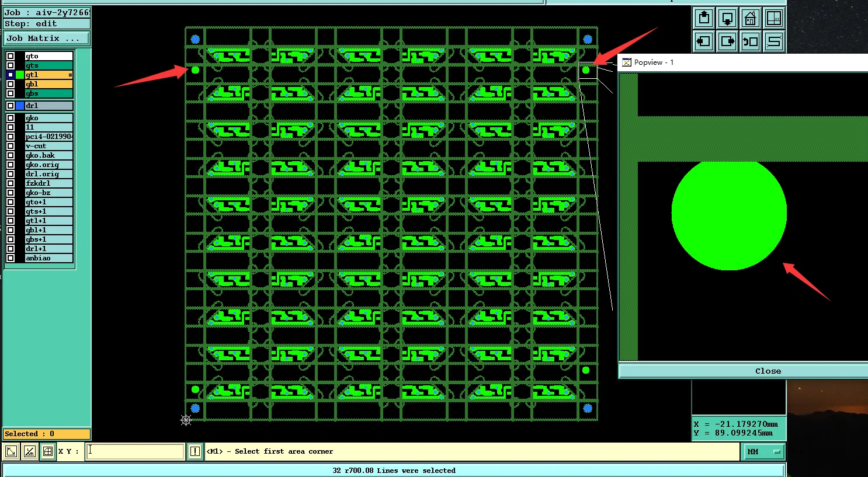Click the blue drl color swatch
Image resolution: width=868 pixels, height=477 pixels.
pos(20,106)
